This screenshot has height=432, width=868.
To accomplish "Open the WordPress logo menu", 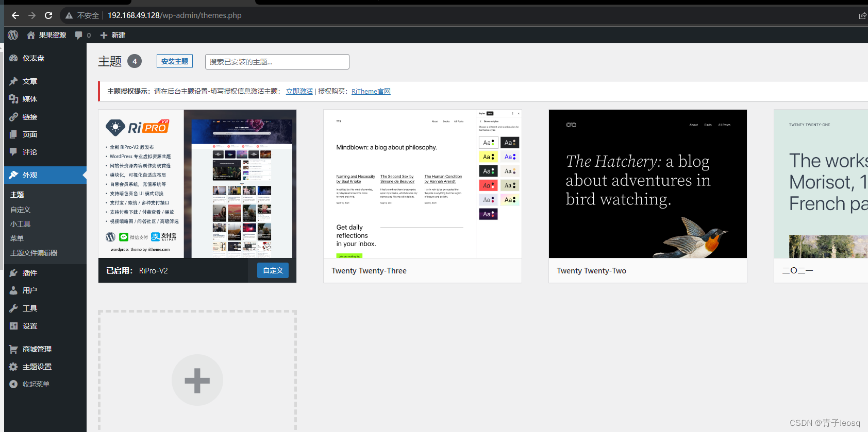I will [x=13, y=35].
